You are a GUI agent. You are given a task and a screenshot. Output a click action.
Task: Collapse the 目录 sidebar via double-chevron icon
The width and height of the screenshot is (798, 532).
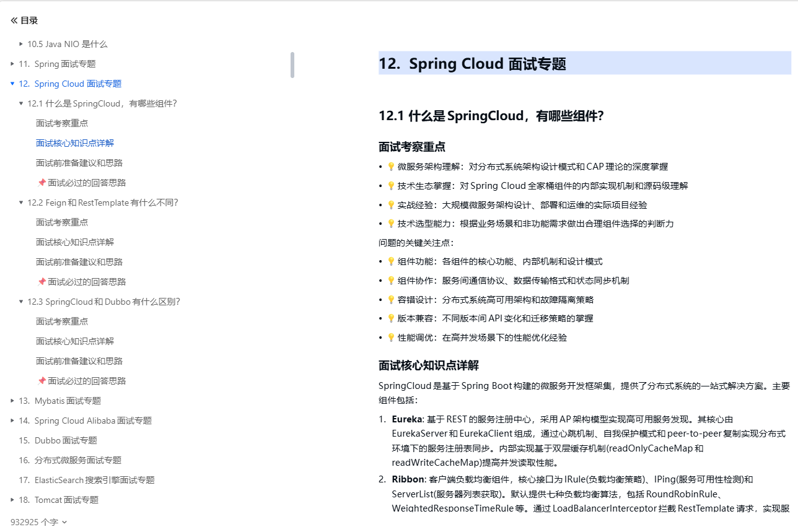coord(14,20)
